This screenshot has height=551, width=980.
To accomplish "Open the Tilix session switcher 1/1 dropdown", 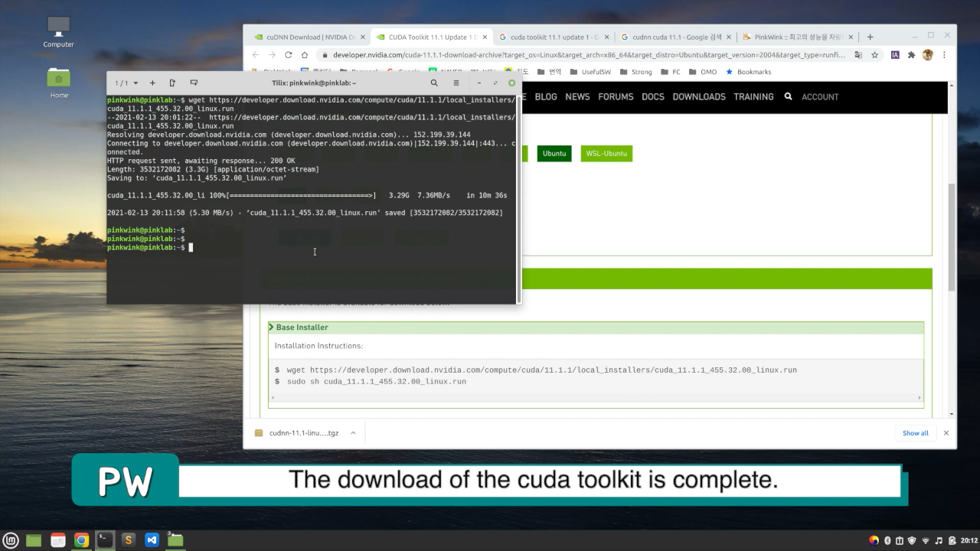I will (126, 83).
